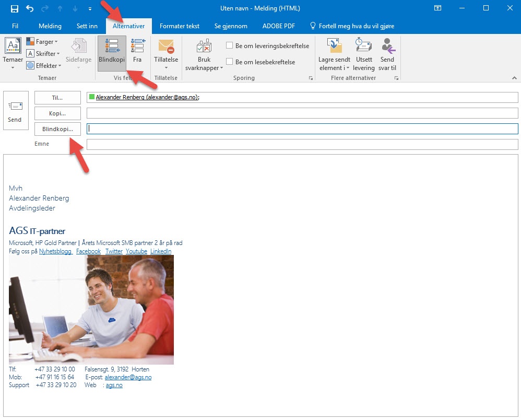Open the Effekter dropdown

pyautogui.click(x=44, y=66)
